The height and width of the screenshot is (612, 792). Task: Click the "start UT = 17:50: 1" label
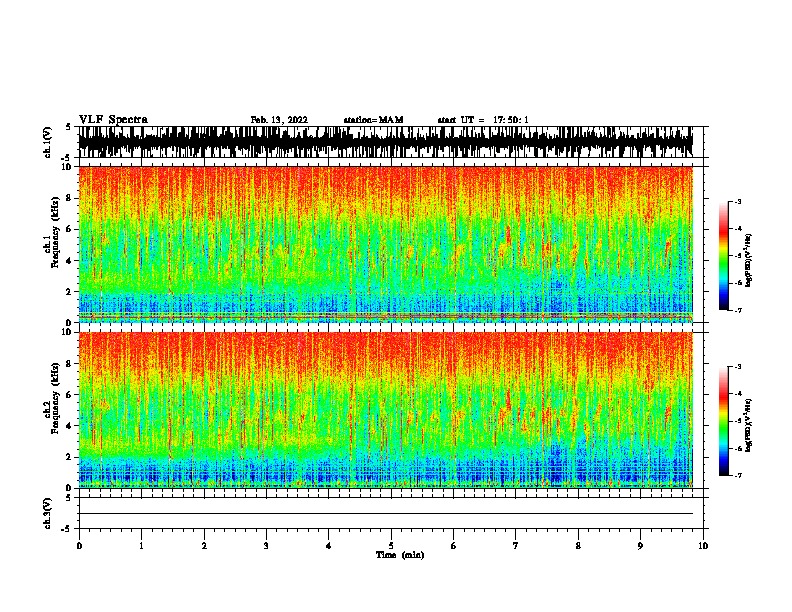coord(483,120)
